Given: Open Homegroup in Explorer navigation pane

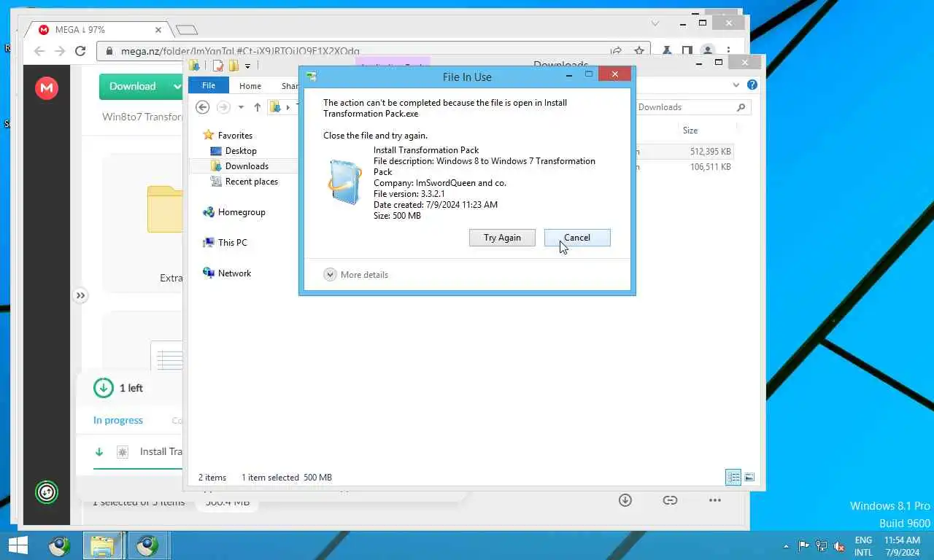Looking at the screenshot, I should (234, 212).
